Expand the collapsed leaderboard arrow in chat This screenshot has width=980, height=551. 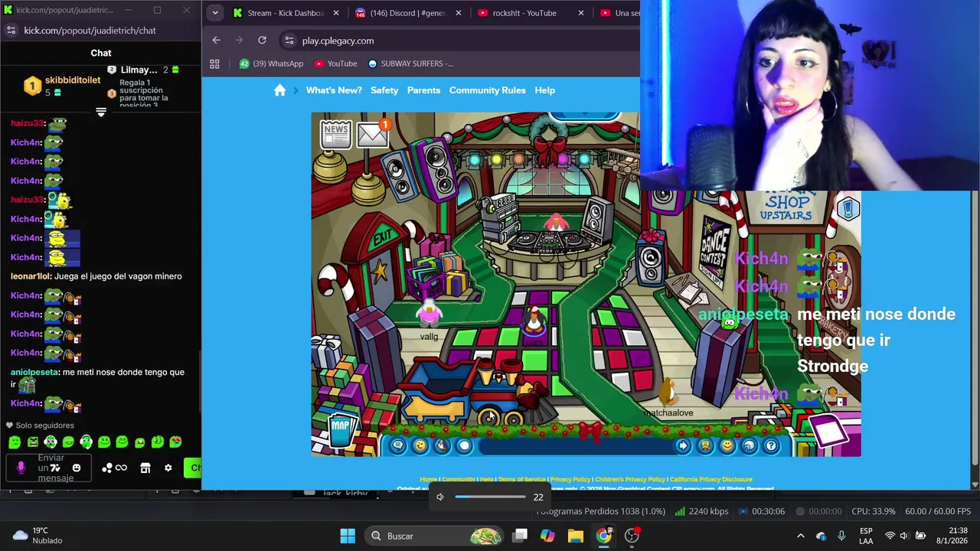tap(100, 112)
